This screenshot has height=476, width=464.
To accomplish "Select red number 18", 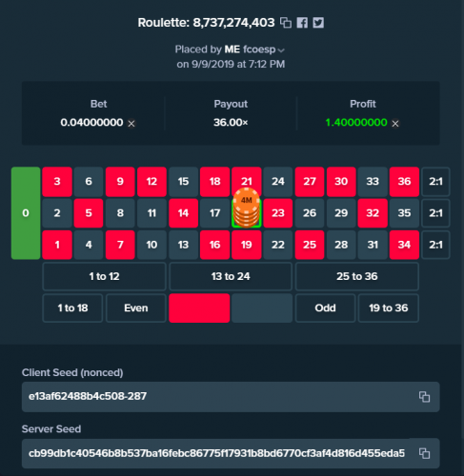I will click(x=215, y=182).
